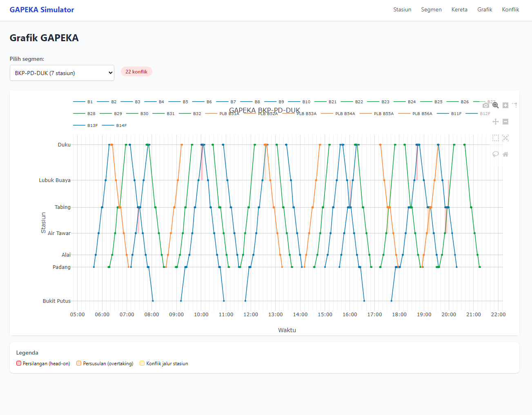Open the Konflik navigation item
532x415 pixels.
pos(510,9)
